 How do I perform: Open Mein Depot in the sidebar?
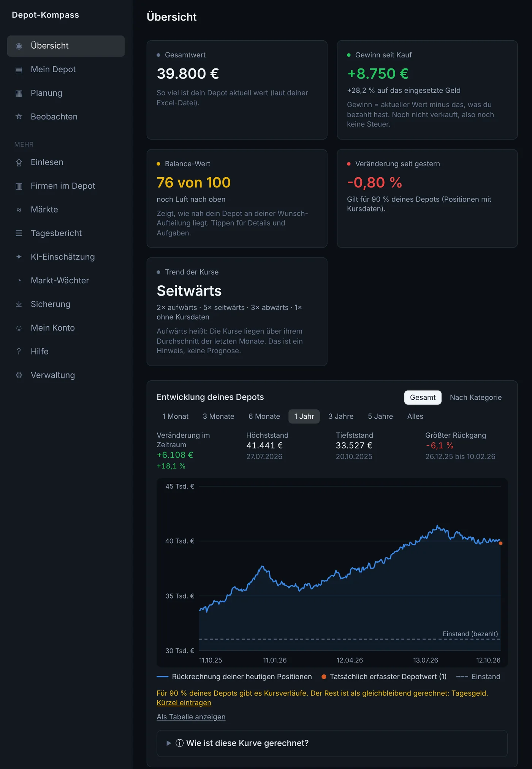(66, 70)
